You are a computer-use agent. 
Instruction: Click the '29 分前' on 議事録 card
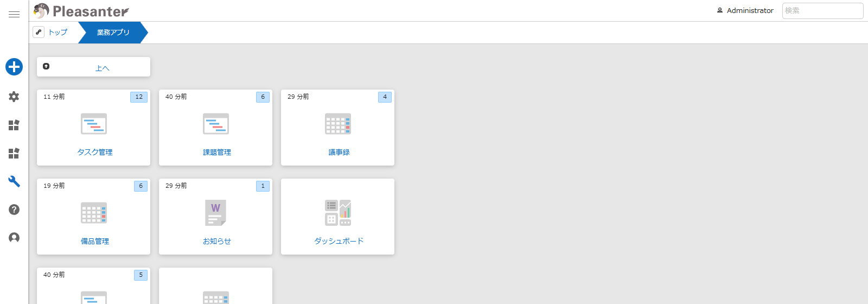coord(298,97)
